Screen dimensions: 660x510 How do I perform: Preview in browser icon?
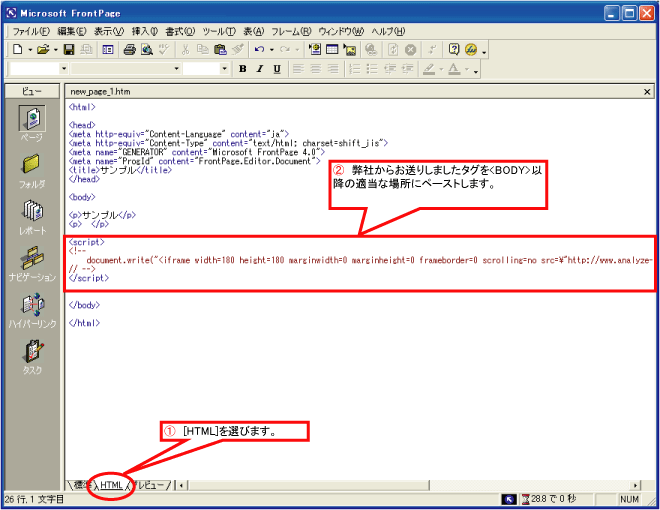pyautogui.click(x=146, y=50)
